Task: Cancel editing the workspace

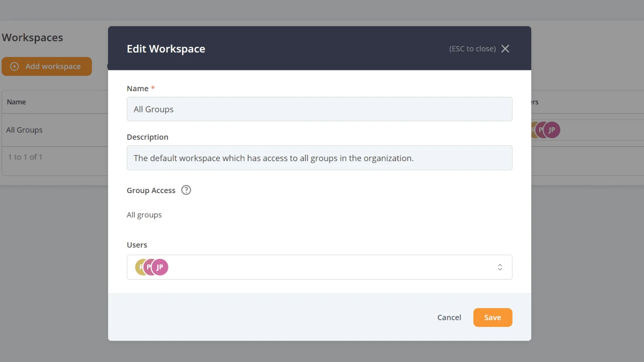Action: 449,317
